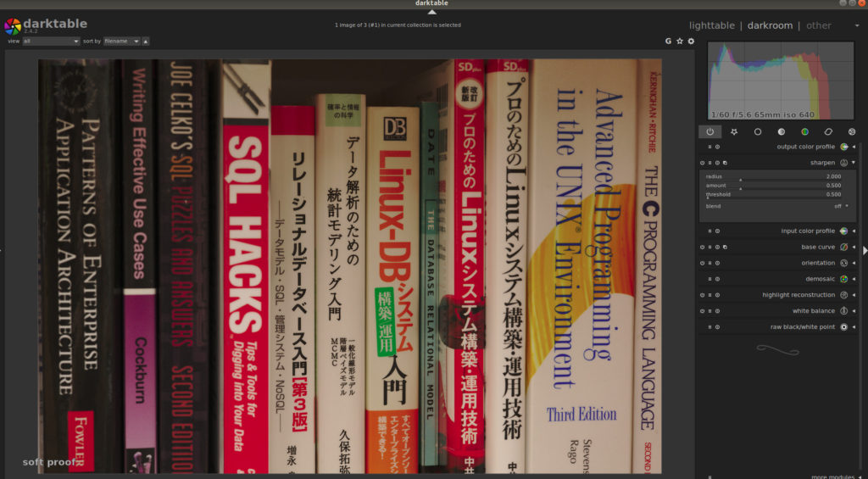
Task: Show active modules with the power icon
Action: point(709,131)
